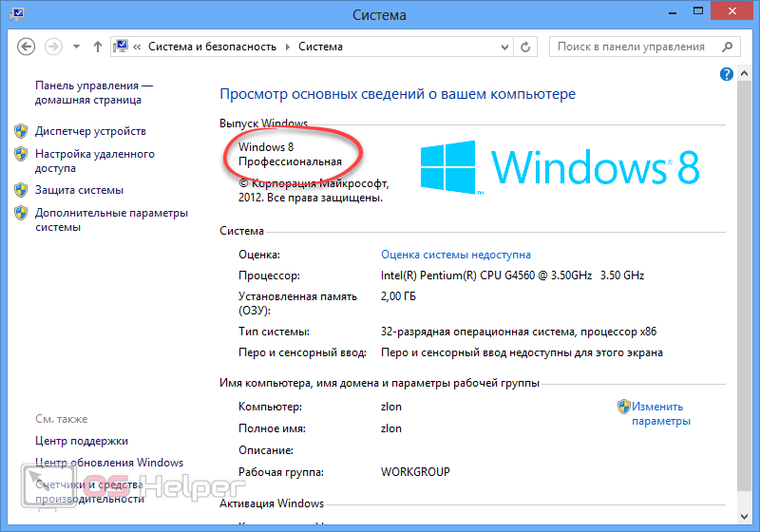Select the memory value '2,00 ГБ'
The image size is (760, 532).
coord(398,296)
